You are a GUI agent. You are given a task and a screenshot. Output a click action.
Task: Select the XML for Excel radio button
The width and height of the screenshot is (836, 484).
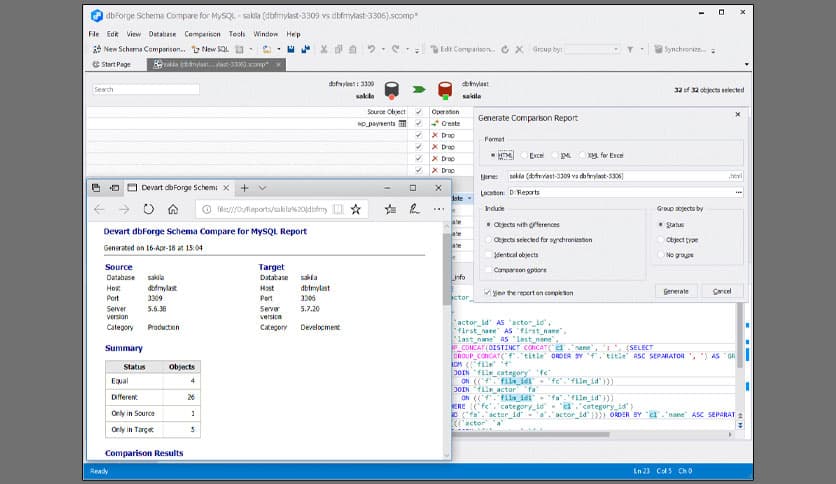click(583, 155)
